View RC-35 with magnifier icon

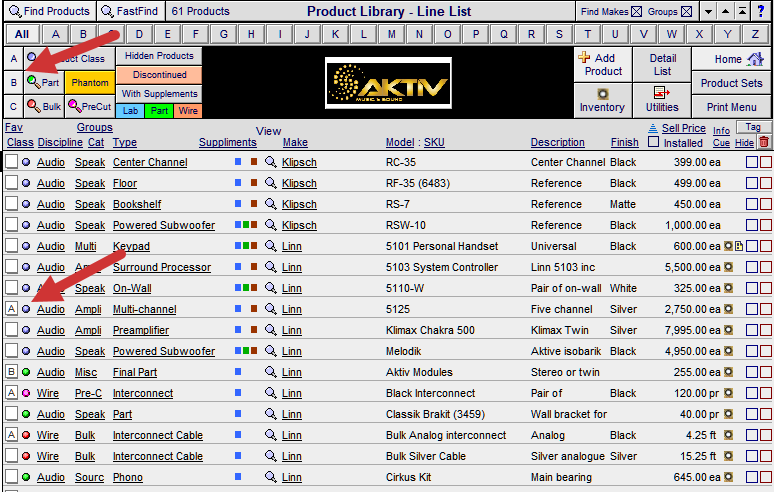[271, 161]
